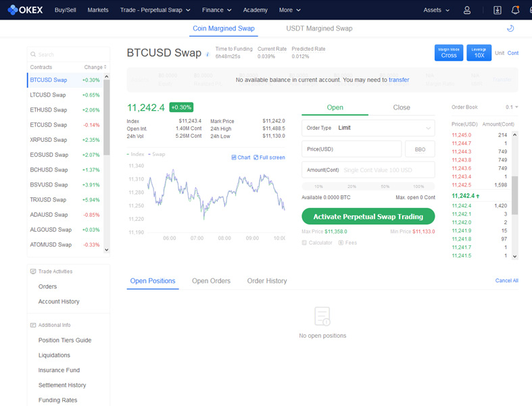Open Markets in navigation
The width and height of the screenshot is (532, 406).
click(98, 10)
